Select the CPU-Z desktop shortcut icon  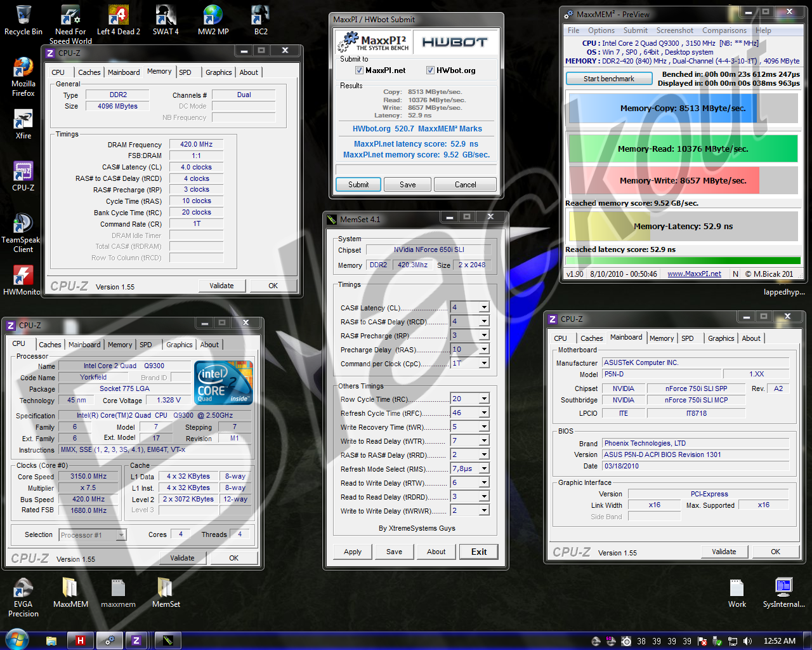pos(23,176)
